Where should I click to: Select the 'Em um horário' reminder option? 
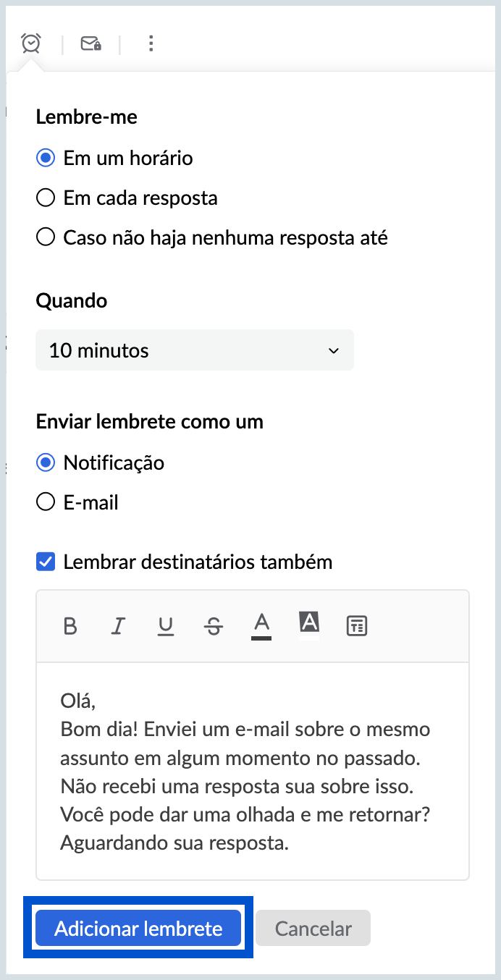click(x=45, y=157)
